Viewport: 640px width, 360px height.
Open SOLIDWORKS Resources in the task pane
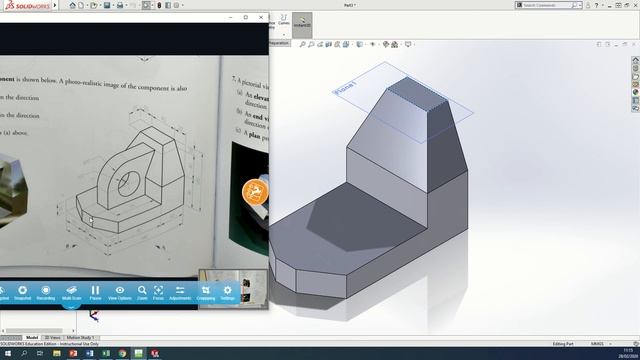coord(636,60)
